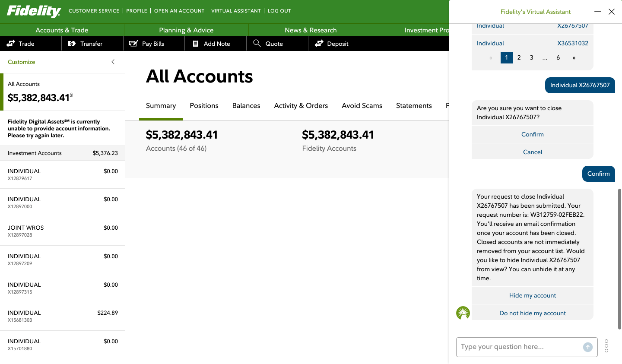Switch to the Positions tab
622x364 pixels.
coord(204,106)
